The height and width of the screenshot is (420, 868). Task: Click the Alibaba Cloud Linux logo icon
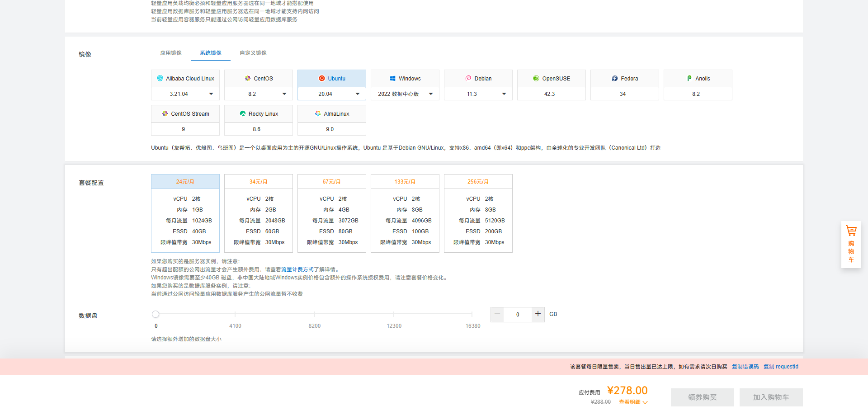(x=160, y=78)
